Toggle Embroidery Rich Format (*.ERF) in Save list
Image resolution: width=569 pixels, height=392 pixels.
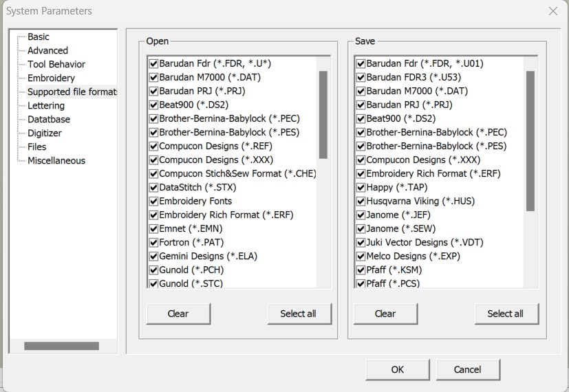tap(361, 174)
